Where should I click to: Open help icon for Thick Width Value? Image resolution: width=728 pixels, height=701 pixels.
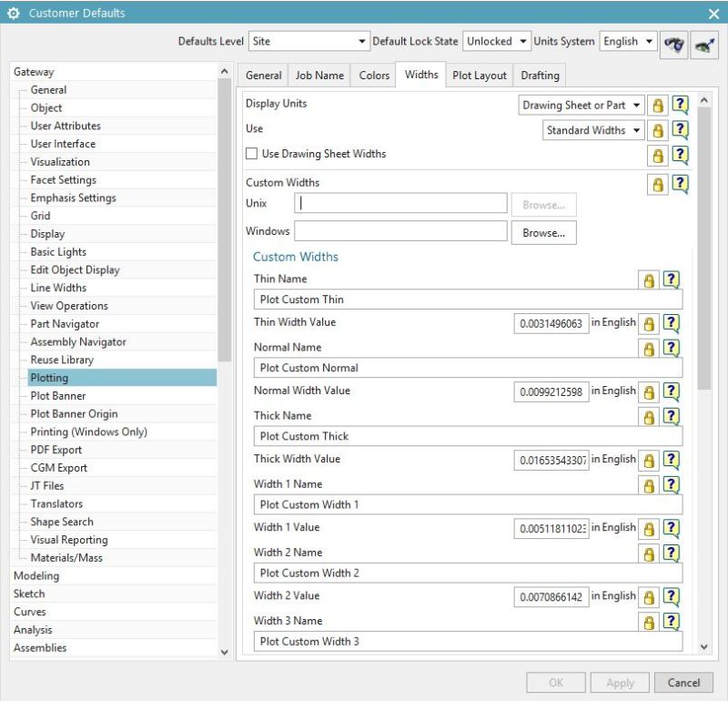(672, 460)
